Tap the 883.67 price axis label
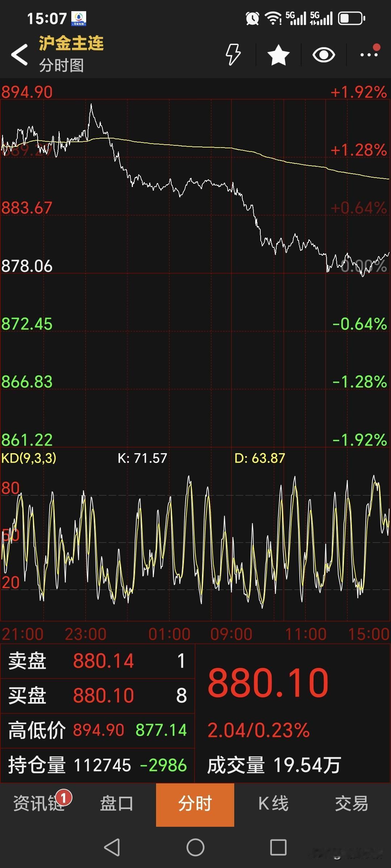The image size is (391, 868). 27,208
